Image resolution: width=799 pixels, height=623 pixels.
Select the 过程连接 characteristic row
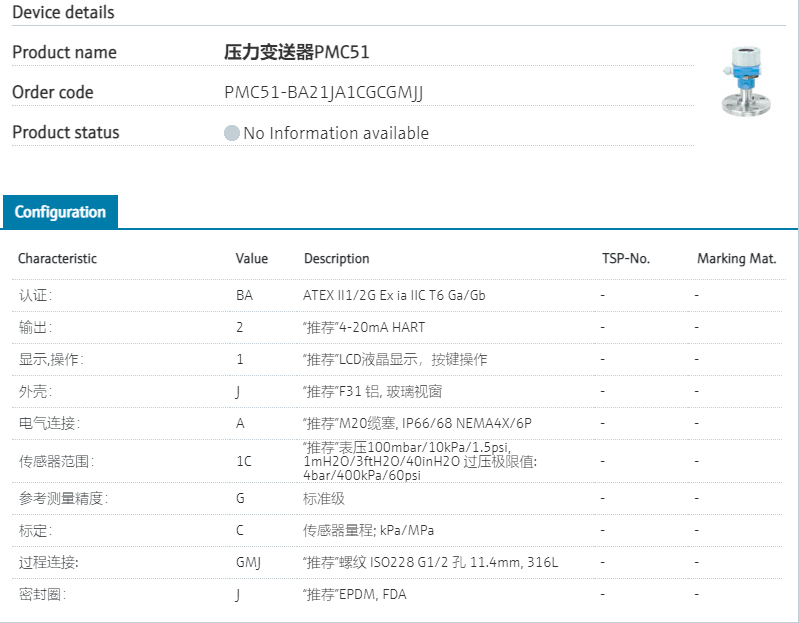click(x=48, y=562)
